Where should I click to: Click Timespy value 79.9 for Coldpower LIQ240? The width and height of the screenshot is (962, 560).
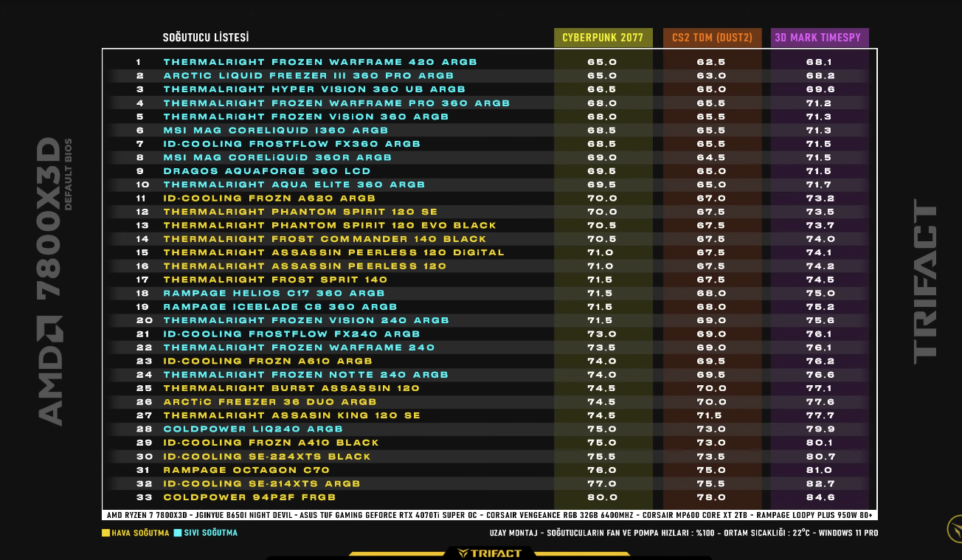click(820, 429)
